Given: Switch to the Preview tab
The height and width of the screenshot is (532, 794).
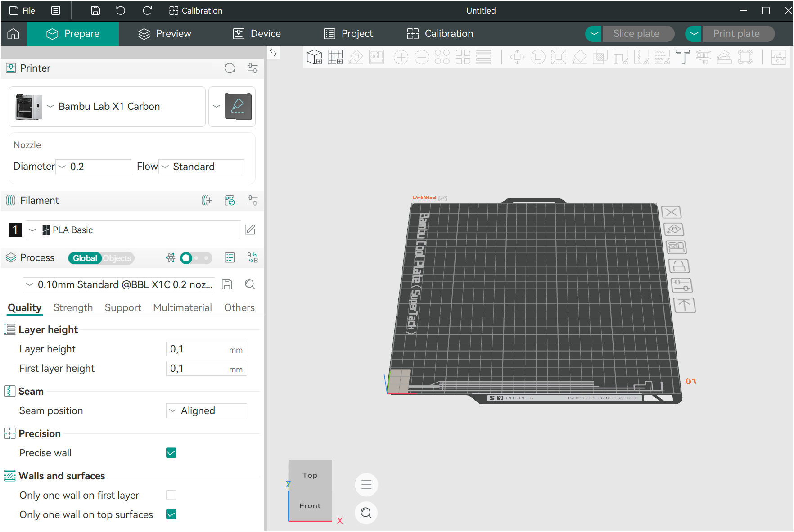Looking at the screenshot, I should point(165,34).
